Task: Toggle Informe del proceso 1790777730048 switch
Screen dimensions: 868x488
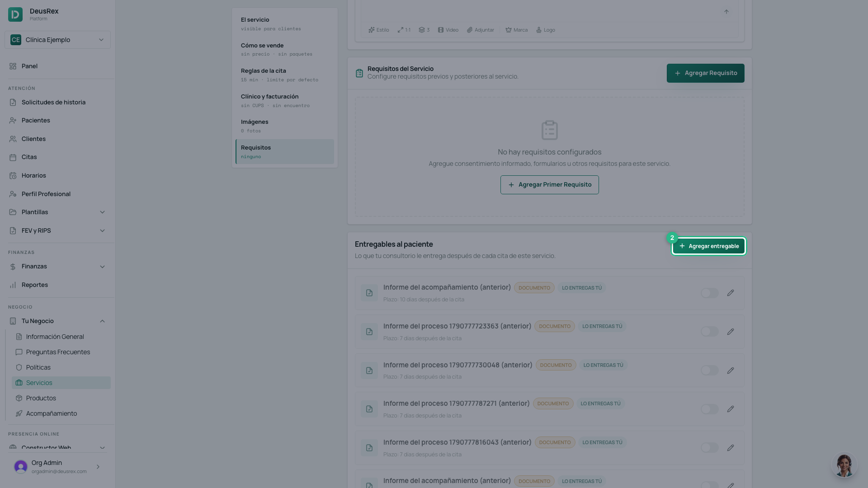Action: tap(710, 371)
